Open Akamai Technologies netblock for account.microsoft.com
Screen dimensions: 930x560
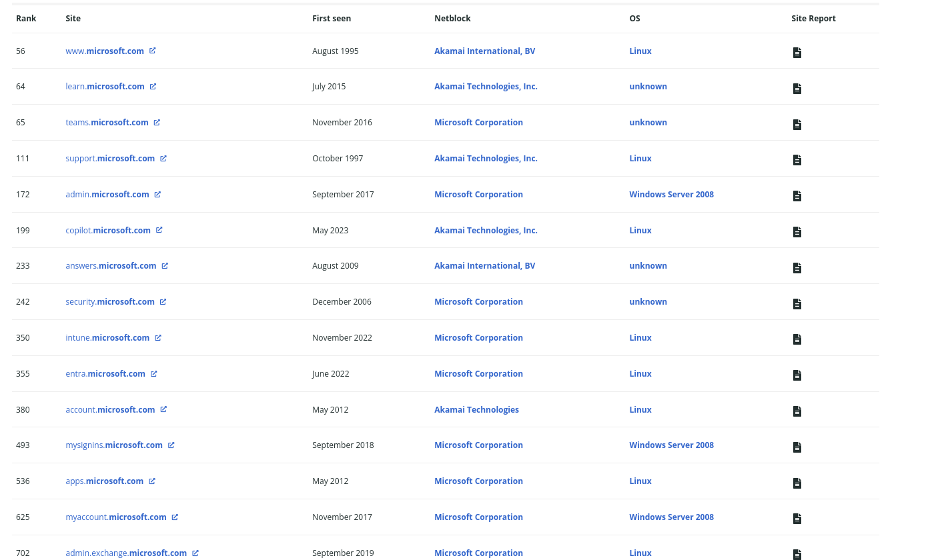[476, 410]
